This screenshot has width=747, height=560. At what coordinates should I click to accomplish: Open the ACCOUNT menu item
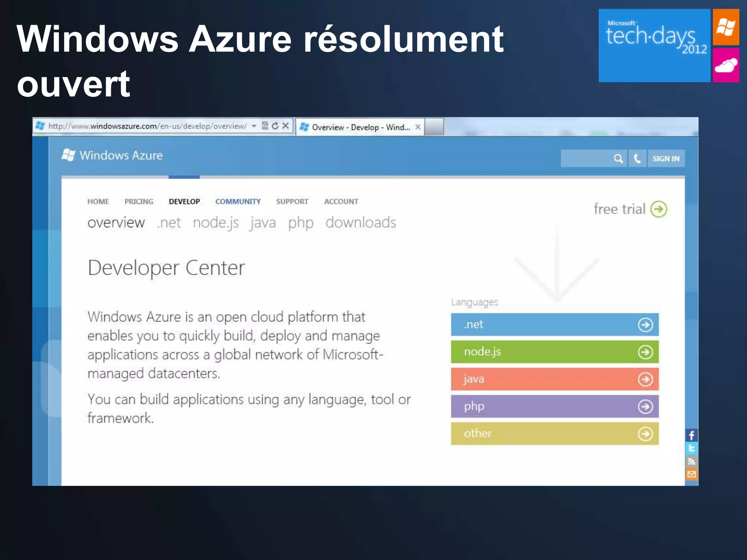[341, 202]
